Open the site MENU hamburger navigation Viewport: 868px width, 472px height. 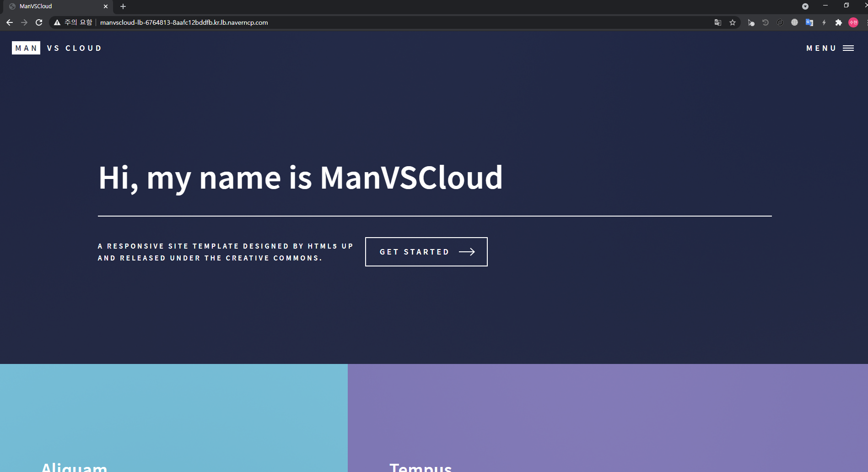pyautogui.click(x=831, y=48)
